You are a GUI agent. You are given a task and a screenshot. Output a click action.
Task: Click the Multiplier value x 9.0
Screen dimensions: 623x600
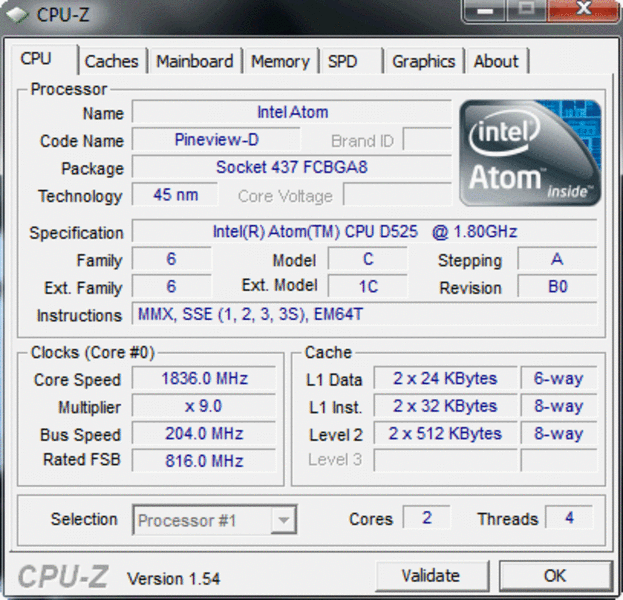point(204,406)
